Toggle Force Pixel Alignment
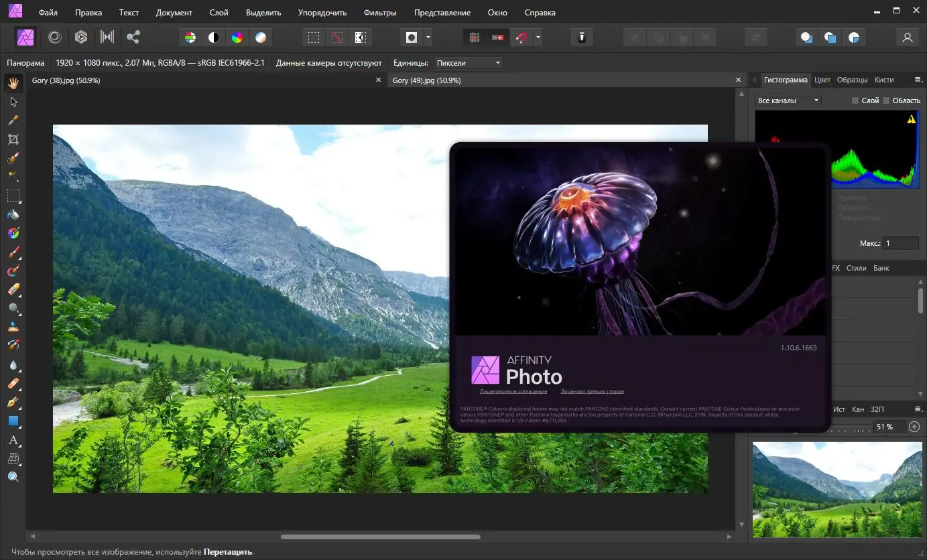This screenshot has width=927, height=560. click(x=475, y=38)
